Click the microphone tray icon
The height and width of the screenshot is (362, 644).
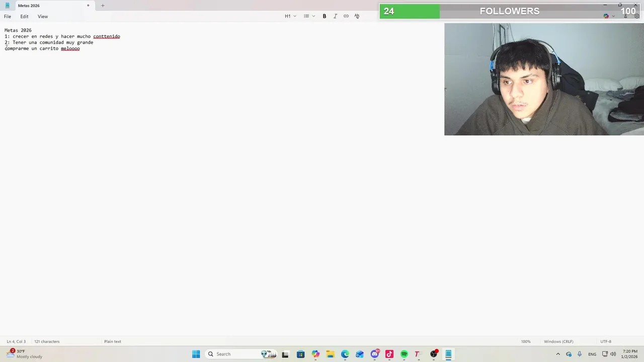tap(580, 354)
